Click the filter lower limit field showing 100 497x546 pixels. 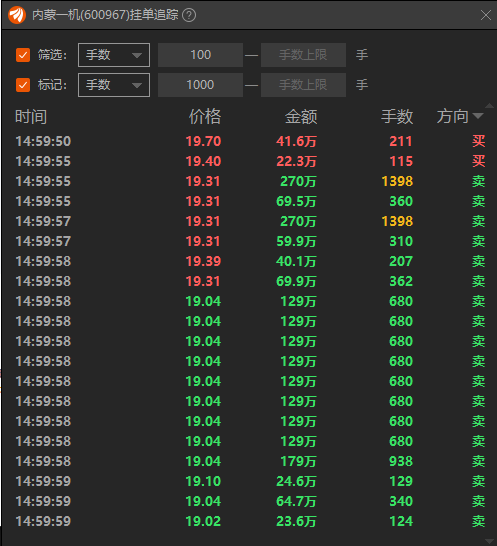click(x=200, y=55)
